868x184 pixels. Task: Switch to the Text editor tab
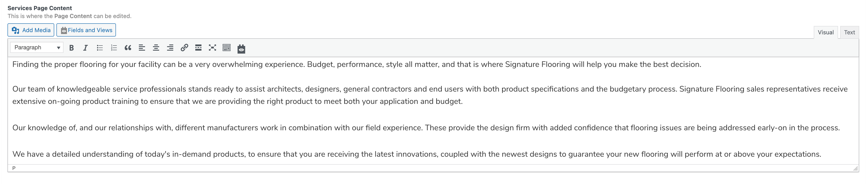[x=849, y=32]
